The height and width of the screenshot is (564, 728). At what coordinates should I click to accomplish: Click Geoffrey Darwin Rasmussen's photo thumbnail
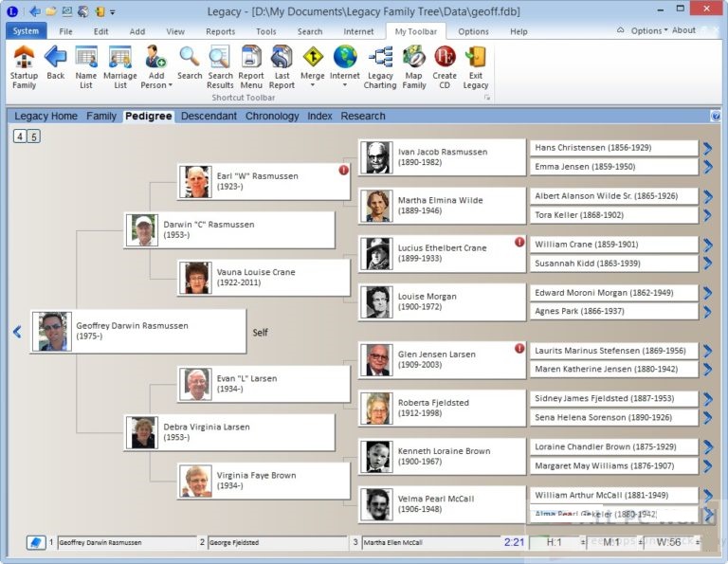click(x=52, y=332)
